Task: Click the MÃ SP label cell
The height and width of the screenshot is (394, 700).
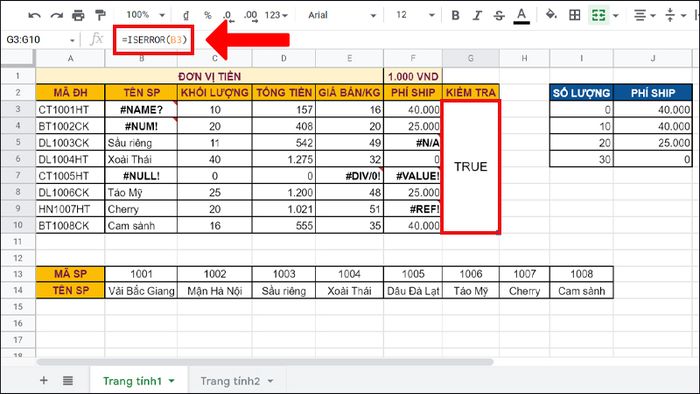Action: [x=70, y=274]
